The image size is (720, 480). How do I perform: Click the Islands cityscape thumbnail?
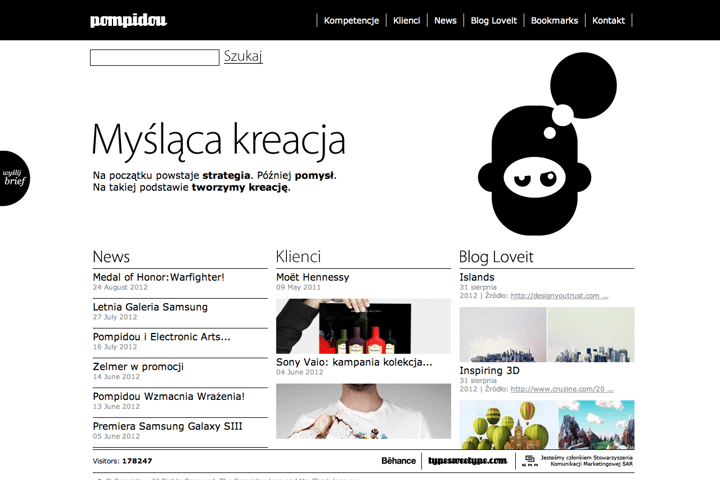[547, 334]
